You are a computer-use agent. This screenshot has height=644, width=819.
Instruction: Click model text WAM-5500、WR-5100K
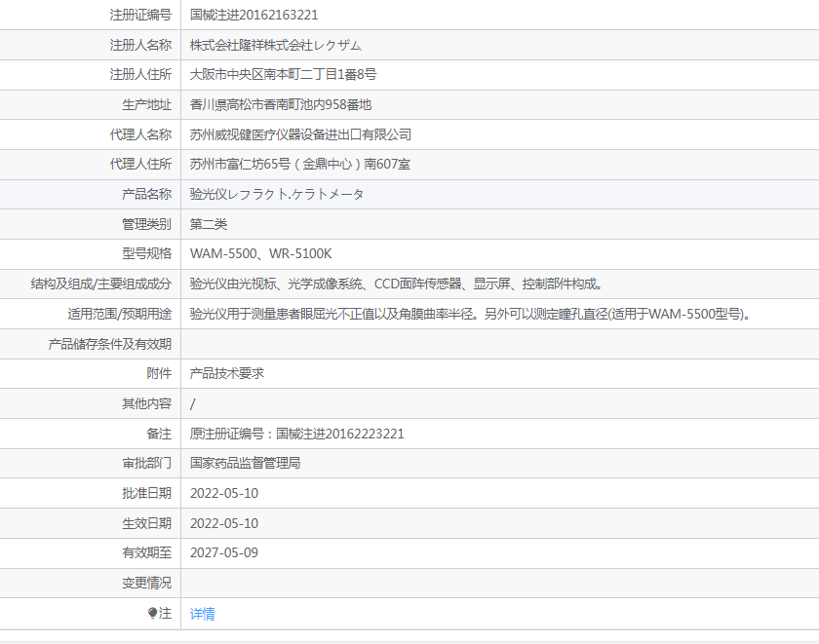coord(260,254)
